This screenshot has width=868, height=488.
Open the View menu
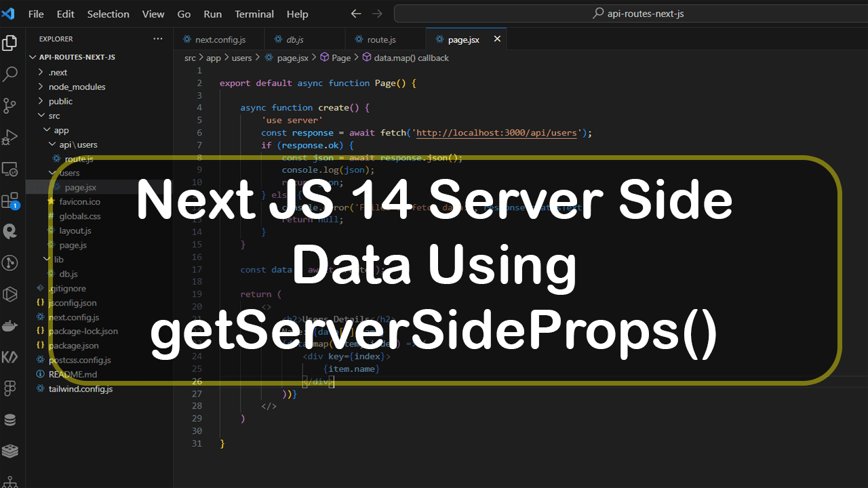pyautogui.click(x=153, y=14)
